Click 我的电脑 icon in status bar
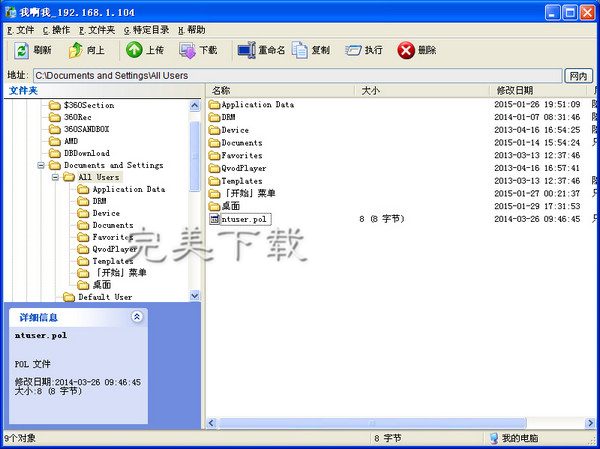The height and width of the screenshot is (449, 600). (x=494, y=438)
